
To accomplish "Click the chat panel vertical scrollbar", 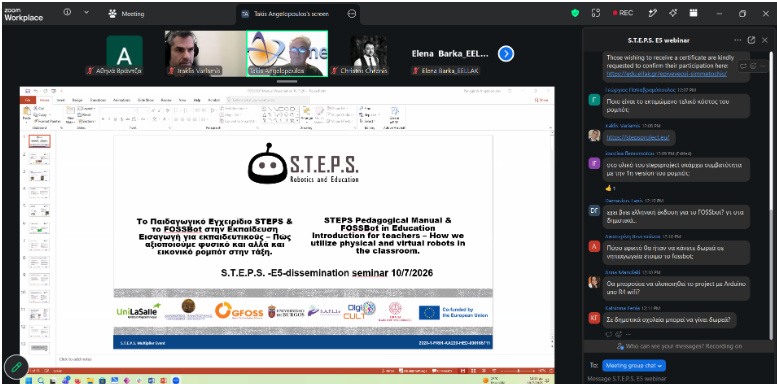I will pyautogui.click(x=771, y=193).
